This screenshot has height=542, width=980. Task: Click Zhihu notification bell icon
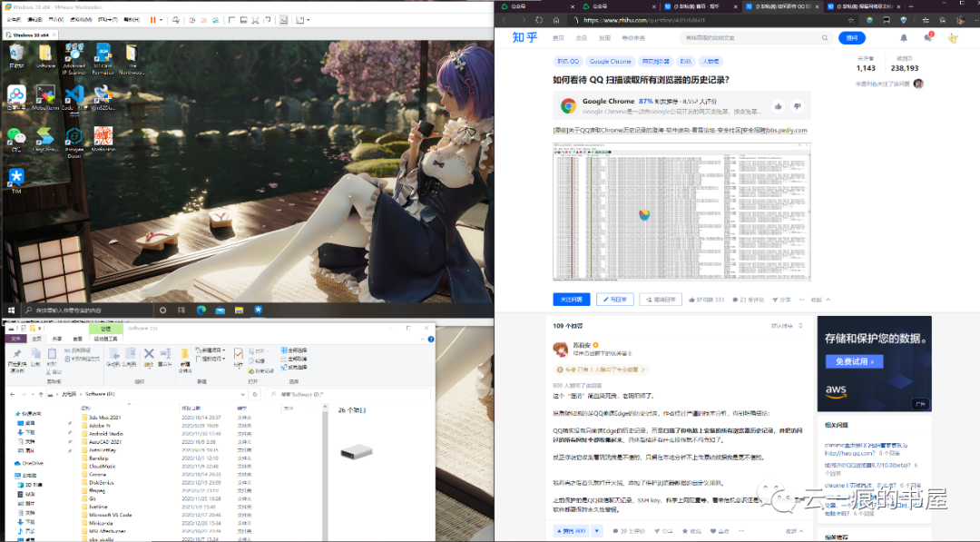(x=903, y=37)
